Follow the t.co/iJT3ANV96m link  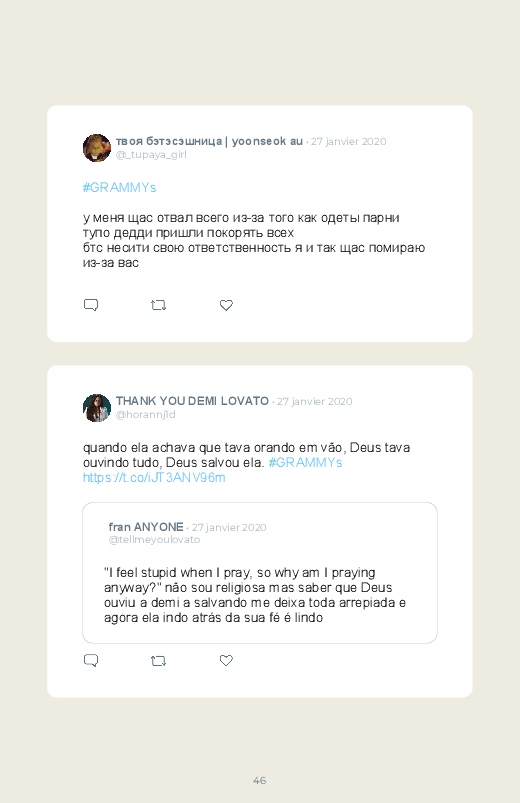pos(154,478)
